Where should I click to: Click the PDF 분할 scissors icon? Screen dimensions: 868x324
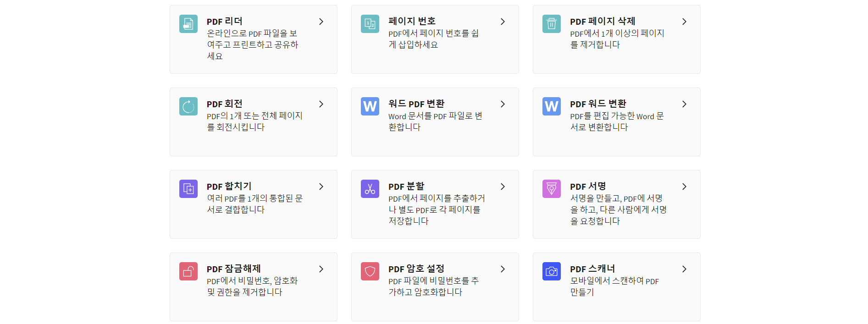[370, 189]
